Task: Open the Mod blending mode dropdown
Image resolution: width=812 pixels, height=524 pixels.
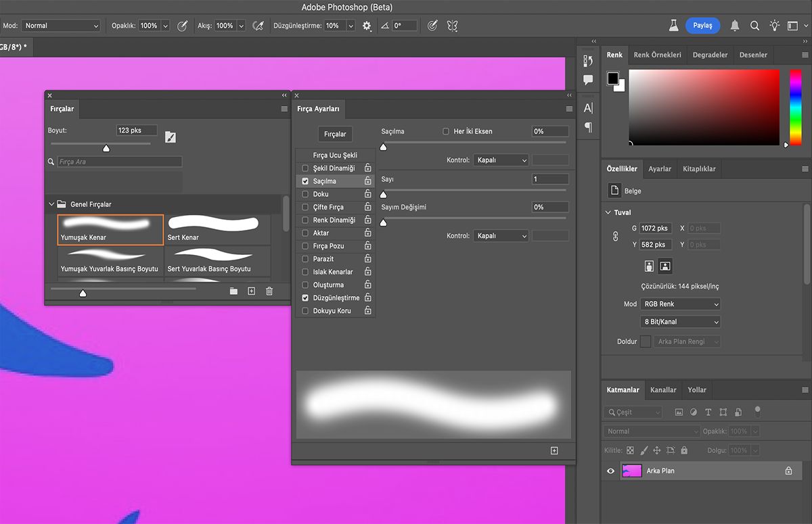Action: coord(61,26)
